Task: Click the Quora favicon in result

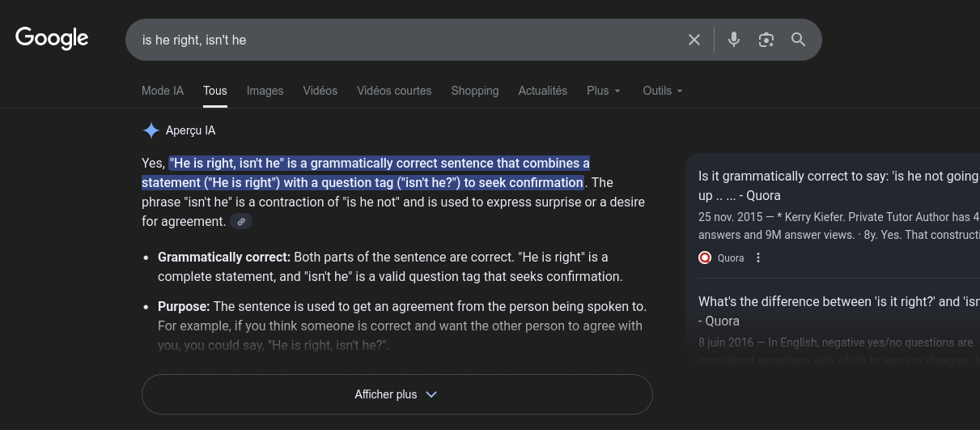Action: 705,258
